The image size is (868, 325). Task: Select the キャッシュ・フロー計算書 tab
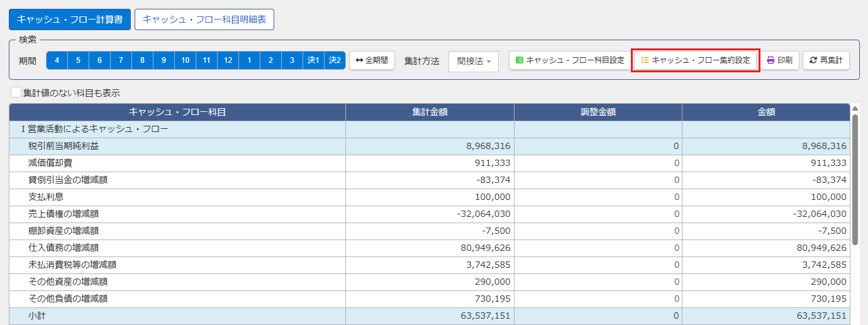(x=70, y=19)
